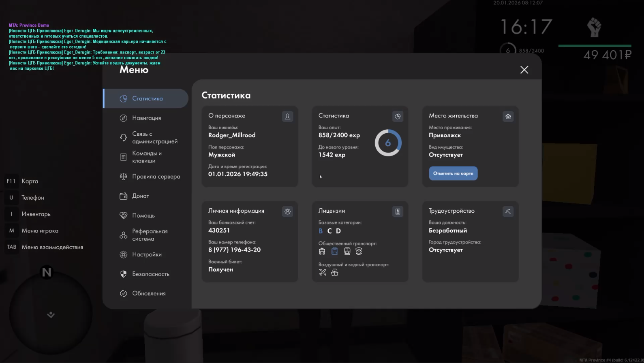Select Правила сервера in the sidebar

[x=156, y=177]
